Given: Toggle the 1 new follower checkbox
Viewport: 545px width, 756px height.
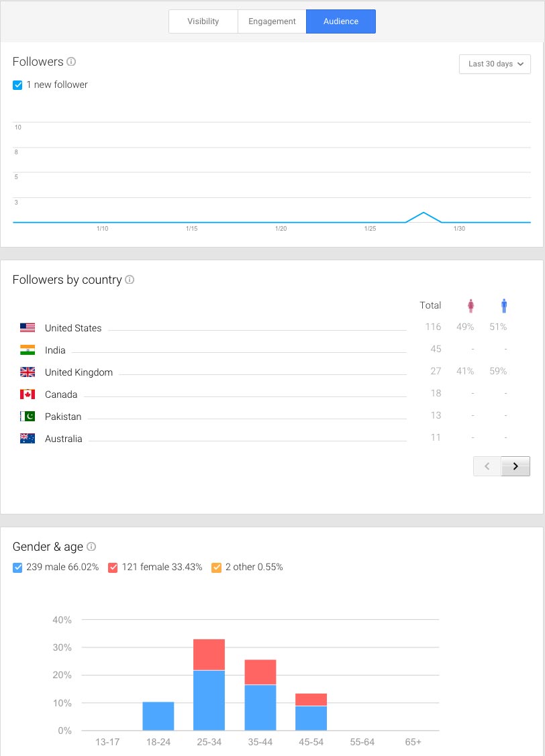Looking at the screenshot, I should [17, 85].
